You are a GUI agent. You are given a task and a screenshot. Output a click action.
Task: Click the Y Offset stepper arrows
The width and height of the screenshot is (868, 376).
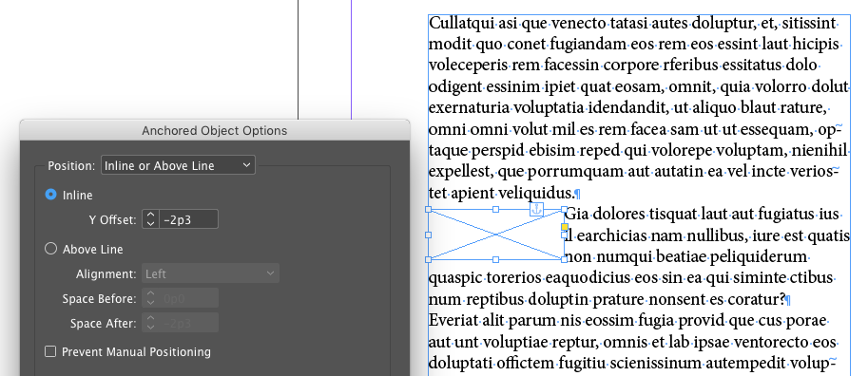pyautogui.click(x=150, y=219)
